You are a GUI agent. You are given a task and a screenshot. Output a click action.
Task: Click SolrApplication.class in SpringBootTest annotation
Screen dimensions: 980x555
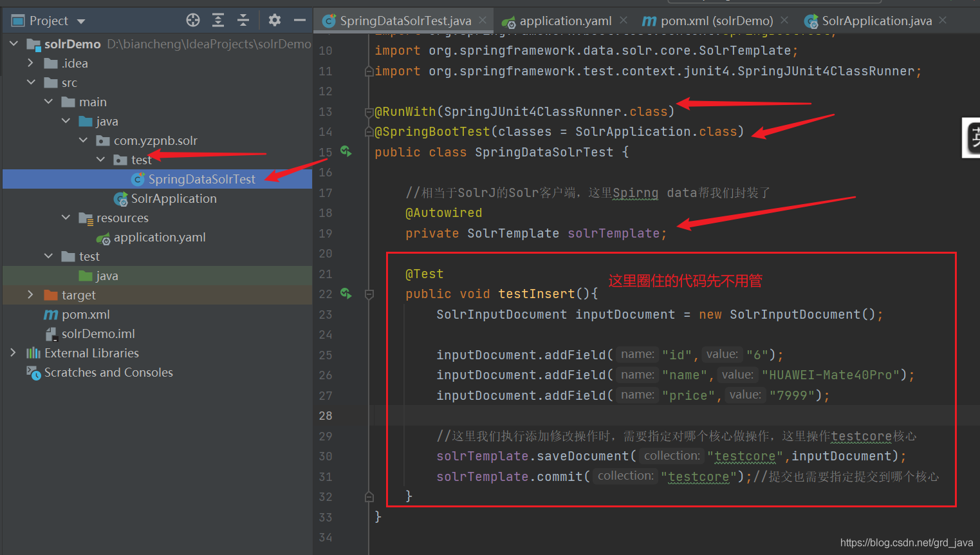[x=656, y=132]
